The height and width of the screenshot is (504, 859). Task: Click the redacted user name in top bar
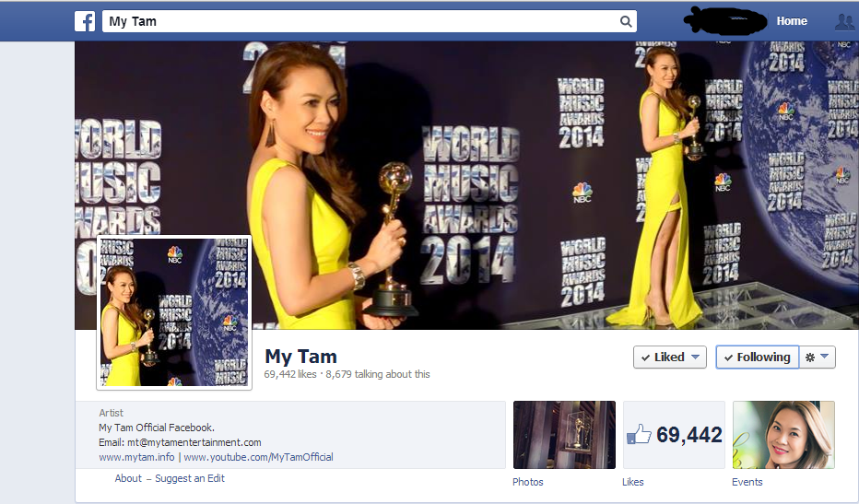(x=724, y=21)
